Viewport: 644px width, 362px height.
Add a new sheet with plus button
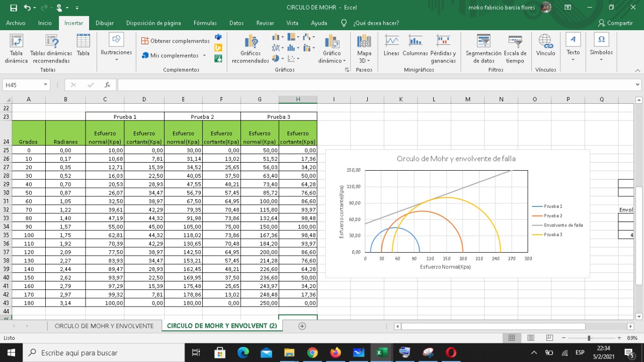pyautogui.click(x=302, y=326)
